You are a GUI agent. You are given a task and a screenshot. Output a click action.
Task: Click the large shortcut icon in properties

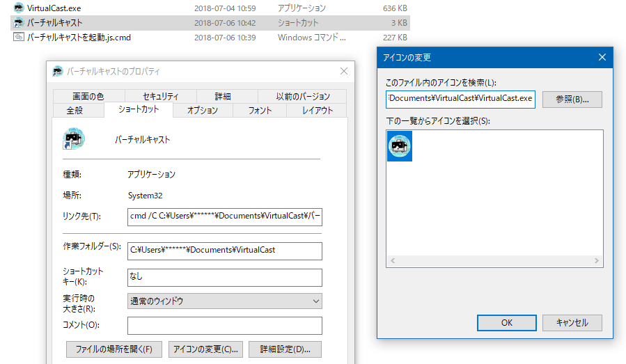pos(74,139)
